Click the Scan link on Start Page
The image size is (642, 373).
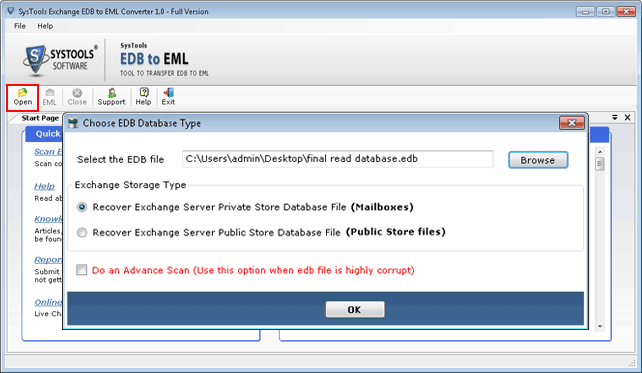point(48,152)
